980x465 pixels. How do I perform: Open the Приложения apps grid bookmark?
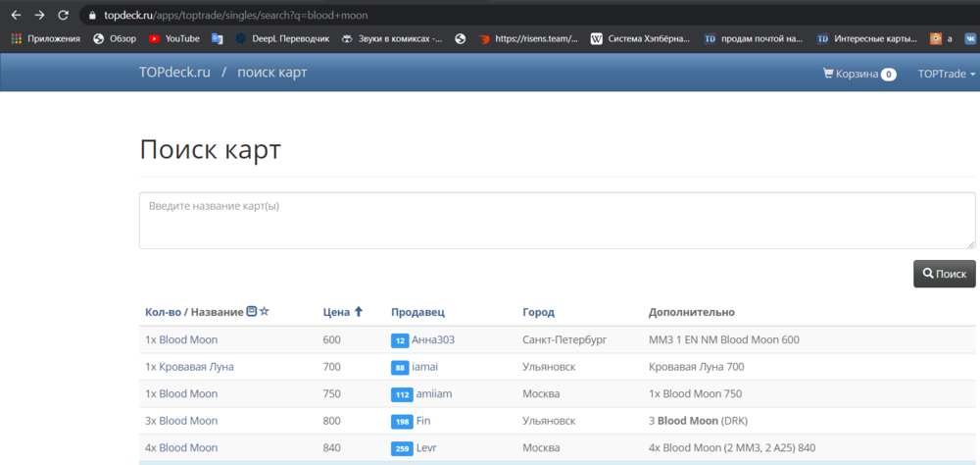pos(44,38)
